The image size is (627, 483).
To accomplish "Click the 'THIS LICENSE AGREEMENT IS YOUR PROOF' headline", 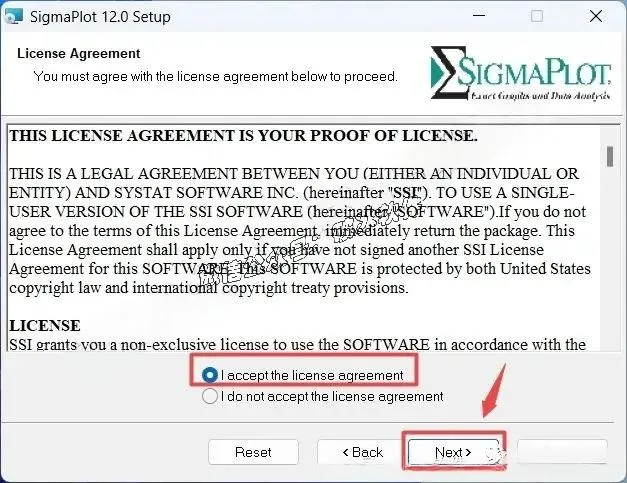I will click(x=243, y=136).
